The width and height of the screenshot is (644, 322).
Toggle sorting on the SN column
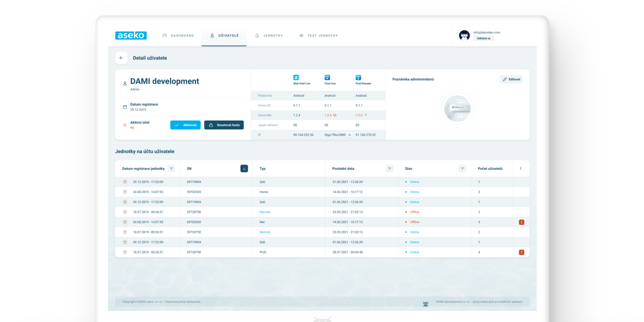[244, 168]
